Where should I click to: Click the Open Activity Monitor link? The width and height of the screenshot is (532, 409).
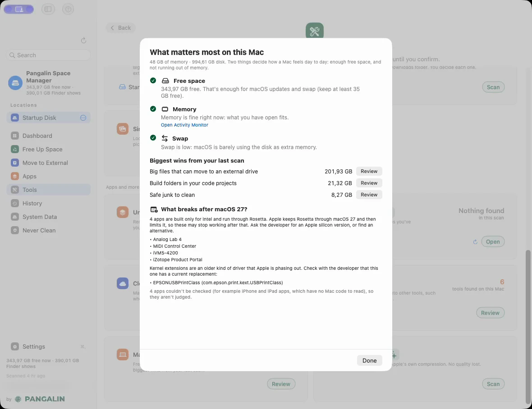pos(184,125)
